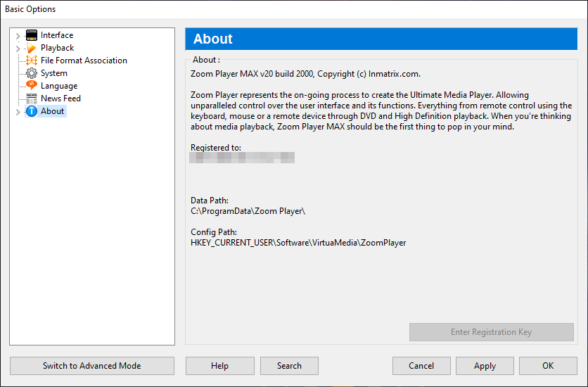Cancel the options dialog
The image size is (588, 387).
pos(421,366)
